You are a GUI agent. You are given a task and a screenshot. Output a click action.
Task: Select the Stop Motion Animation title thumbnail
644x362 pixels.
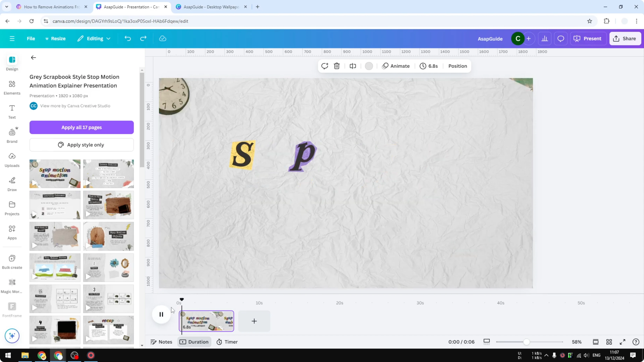[x=55, y=174]
